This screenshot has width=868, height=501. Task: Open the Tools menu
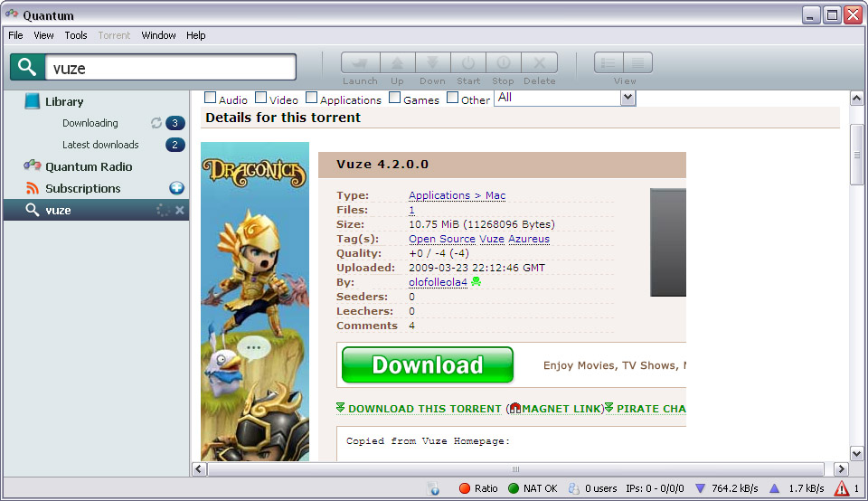coord(76,35)
